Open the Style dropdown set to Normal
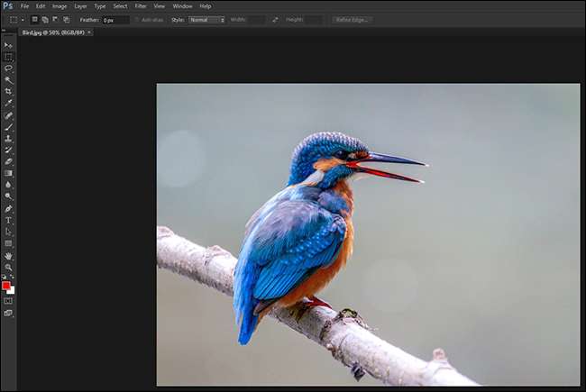The width and height of the screenshot is (586, 392). pos(206,19)
